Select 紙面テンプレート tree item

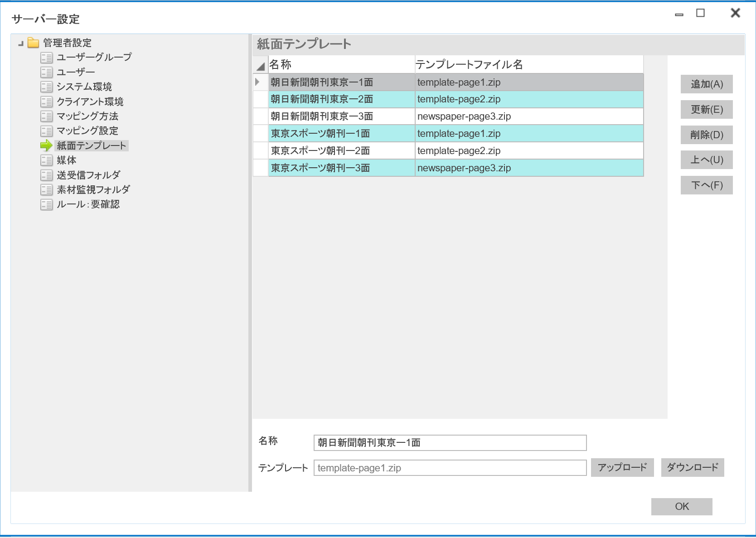(92, 145)
